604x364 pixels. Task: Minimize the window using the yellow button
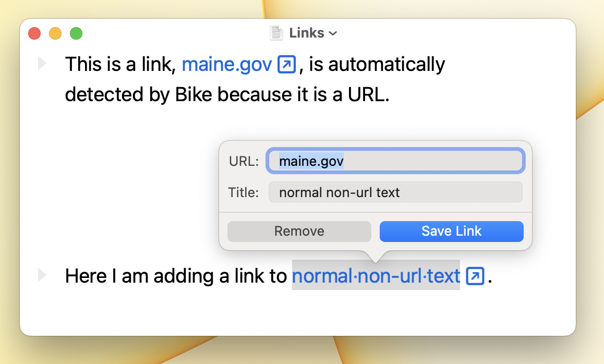coord(55,33)
